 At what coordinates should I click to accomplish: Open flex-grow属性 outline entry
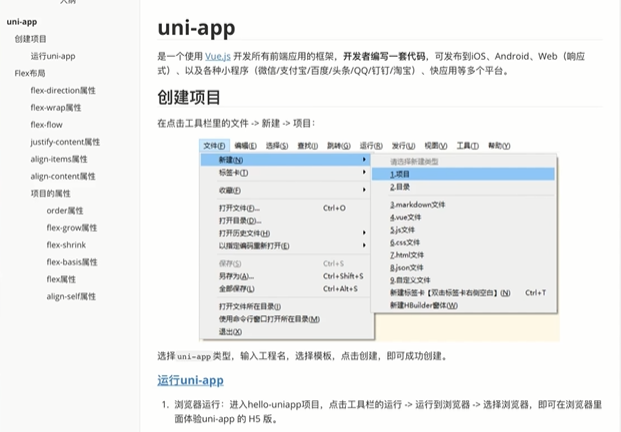[72, 228]
